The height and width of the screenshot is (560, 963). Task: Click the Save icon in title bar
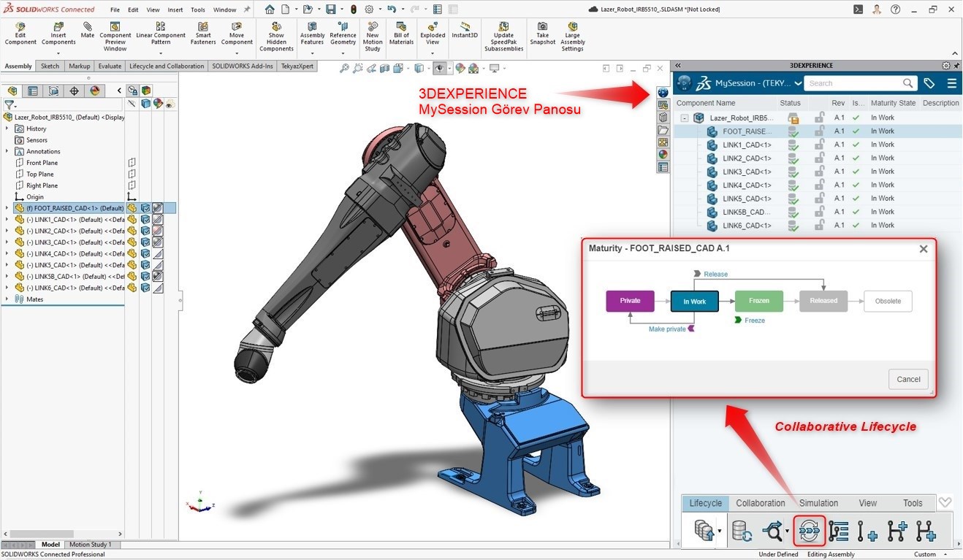331,9
